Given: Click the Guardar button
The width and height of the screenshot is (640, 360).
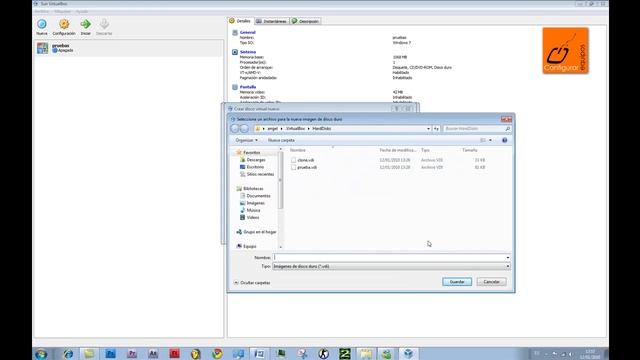Looking at the screenshot, I should pyautogui.click(x=457, y=282).
